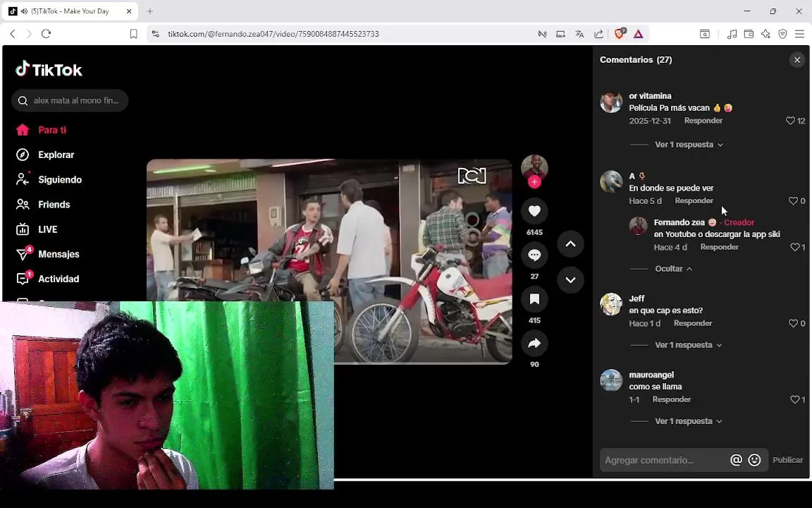
Task: Click the search field in TikTok sidebar
Action: [70, 101]
